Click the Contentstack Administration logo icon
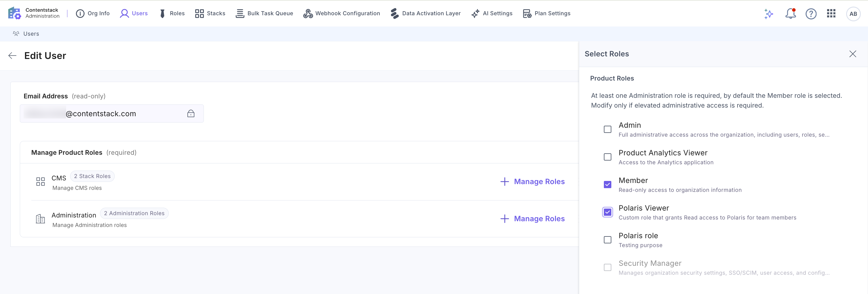868x294 pixels. tap(14, 13)
